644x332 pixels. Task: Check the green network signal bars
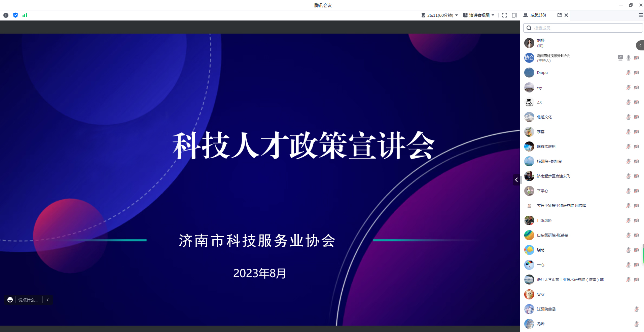click(x=25, y=15)
